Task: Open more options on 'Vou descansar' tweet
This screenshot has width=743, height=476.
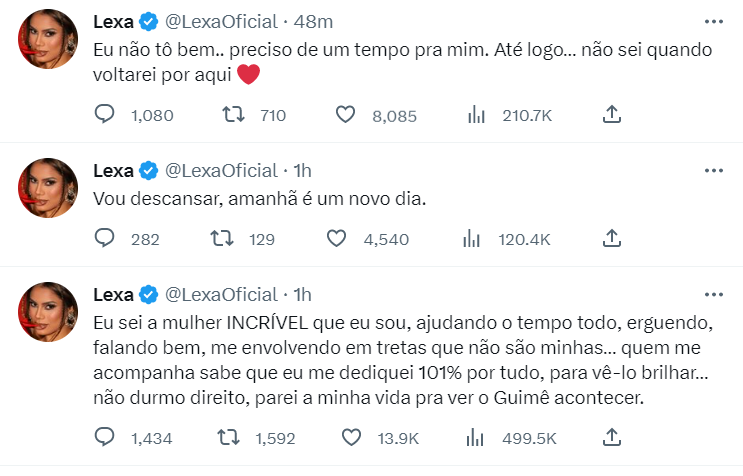Action: [713, 168]
